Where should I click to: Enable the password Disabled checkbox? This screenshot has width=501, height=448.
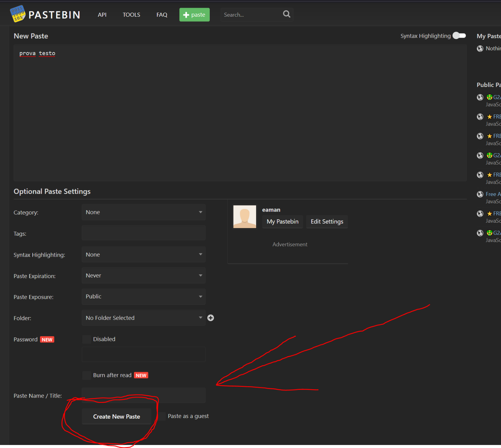point(87,340)
